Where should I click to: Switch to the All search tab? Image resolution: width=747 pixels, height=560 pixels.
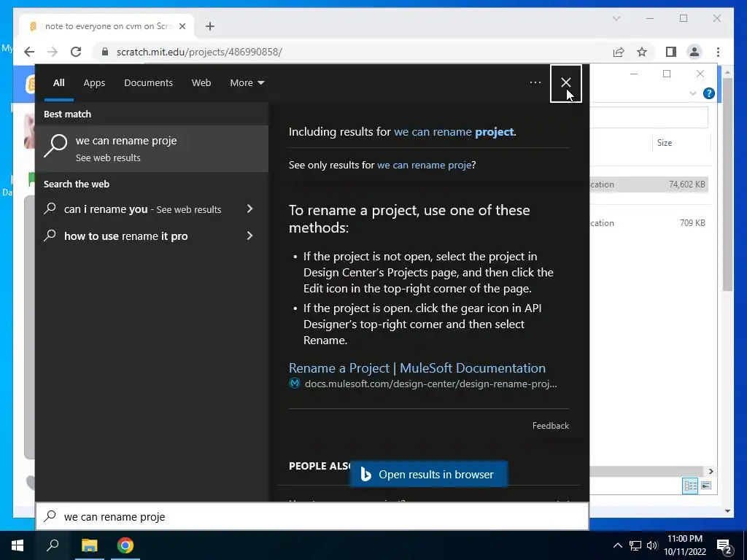(58, 83)
